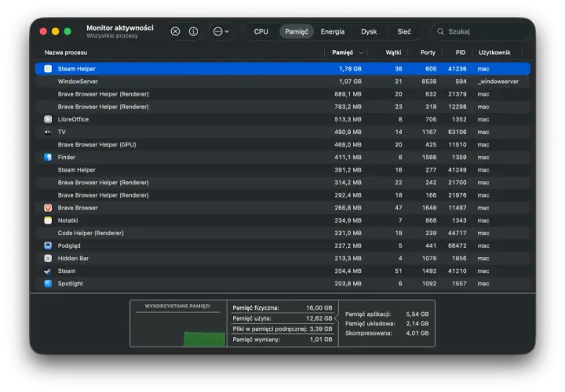Viewport: 565px width, 392px height.
Task: Click the Podgląd process name
Action: click(69, 246)
